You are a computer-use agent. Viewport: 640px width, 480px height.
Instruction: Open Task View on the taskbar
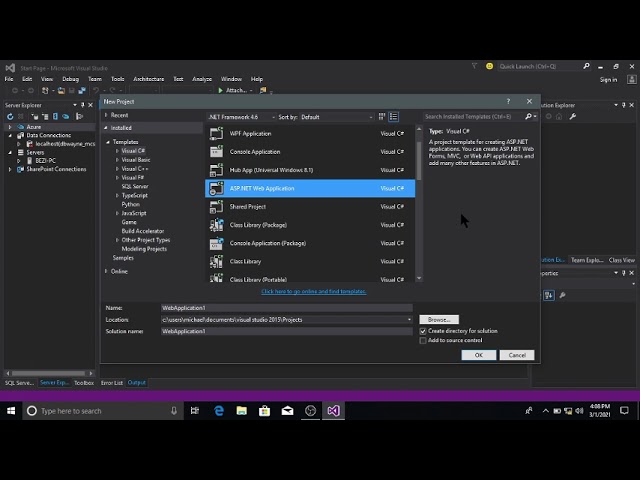[x=195, y=411]
